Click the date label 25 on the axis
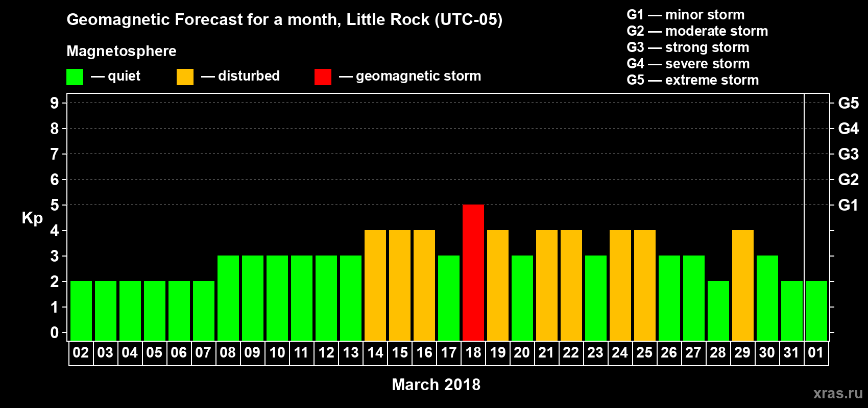Viewport: 868px width, 408px height. click(644, 352)
